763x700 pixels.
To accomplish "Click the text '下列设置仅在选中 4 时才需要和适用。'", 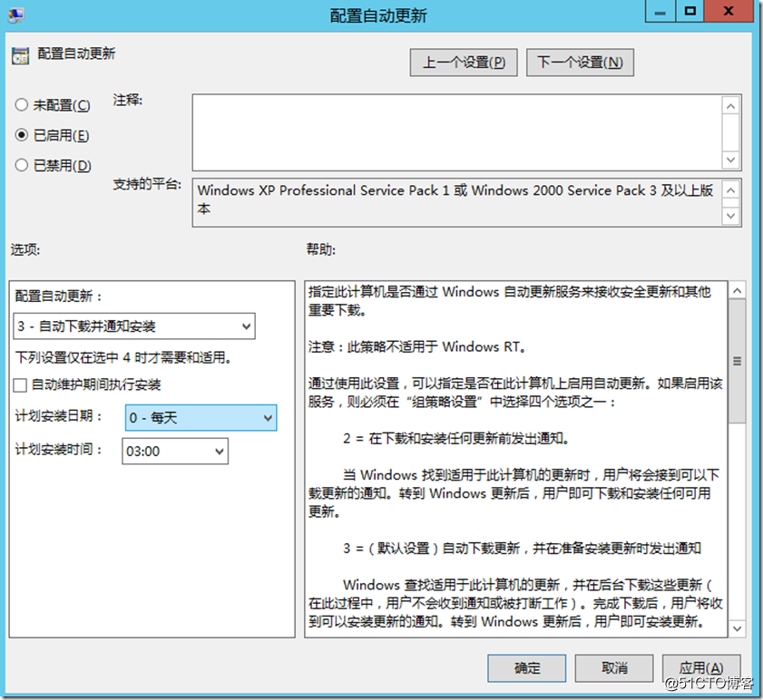I will click(123, 357).
